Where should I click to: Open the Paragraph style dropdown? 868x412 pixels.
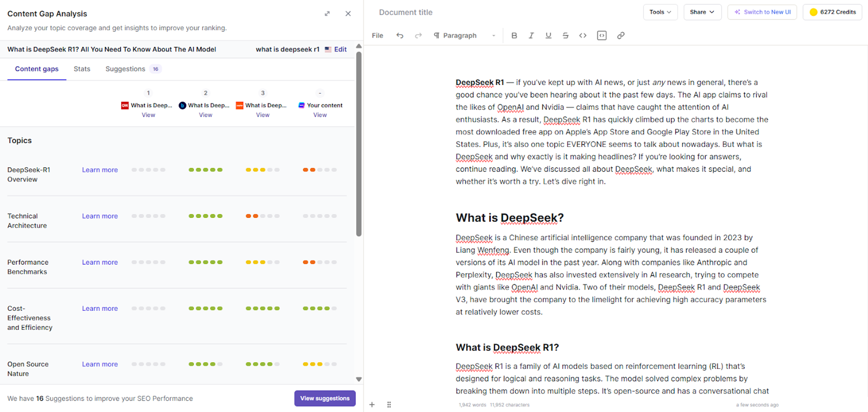tap(464, 35)
